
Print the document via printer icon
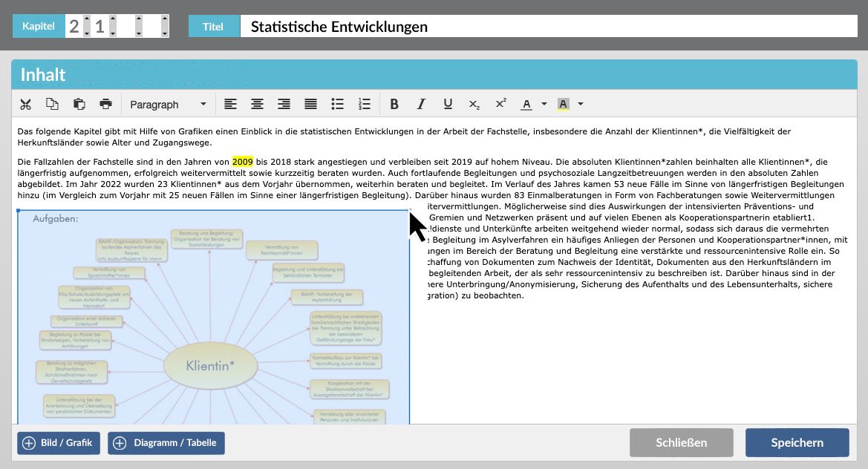click(x=105, y=104)
